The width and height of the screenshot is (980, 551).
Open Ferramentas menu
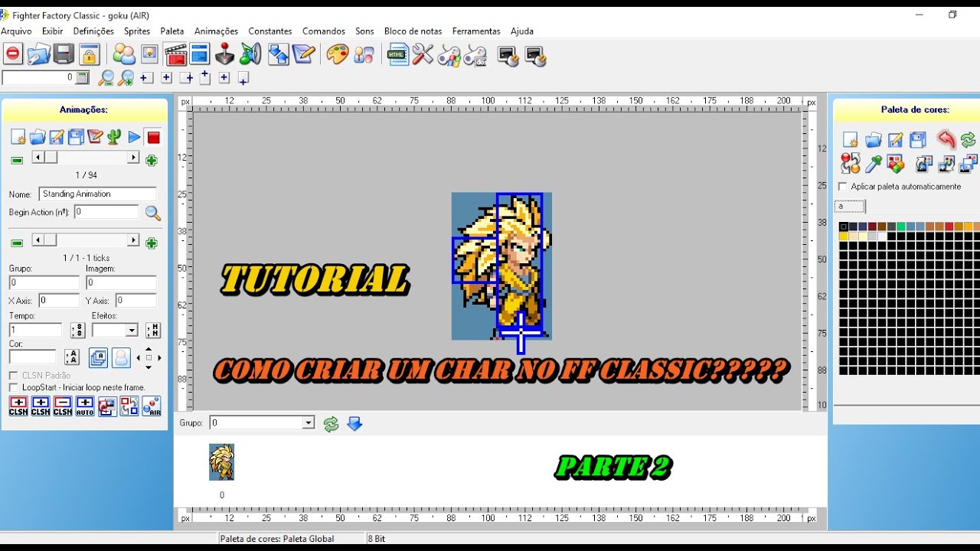pyautogui.click(x=476, y=31)
